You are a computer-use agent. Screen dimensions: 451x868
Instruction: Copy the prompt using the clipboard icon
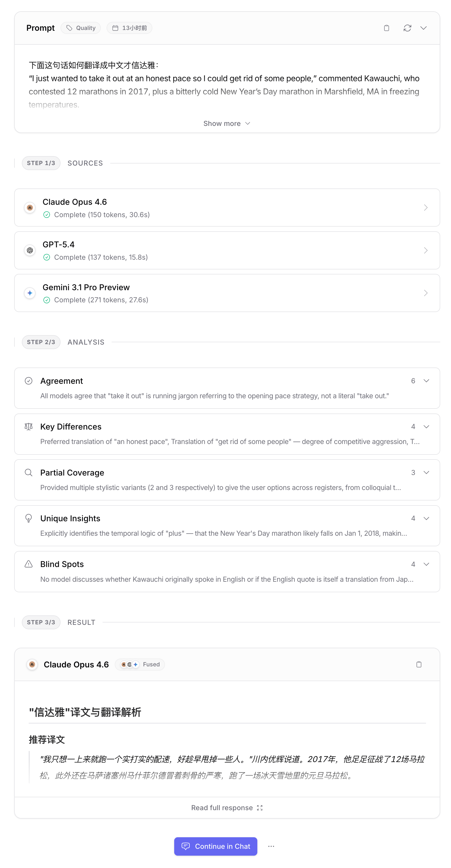(x=386, y=28)
